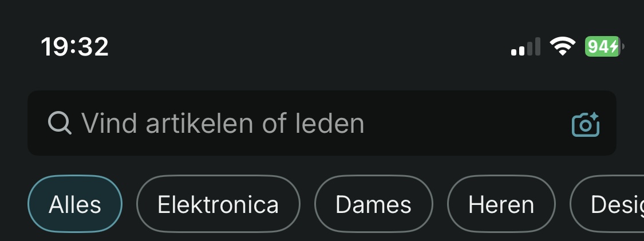Tap the 19:32 clock in status bar
This screenshot has width=644, height=241.
[74, 46]
